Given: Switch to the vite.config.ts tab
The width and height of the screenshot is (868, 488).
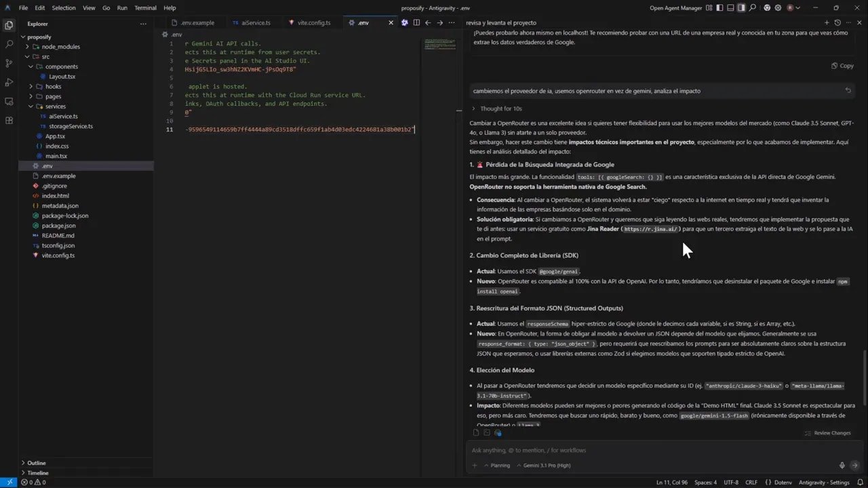Looking at the screenshot, I should pos(314,22).
